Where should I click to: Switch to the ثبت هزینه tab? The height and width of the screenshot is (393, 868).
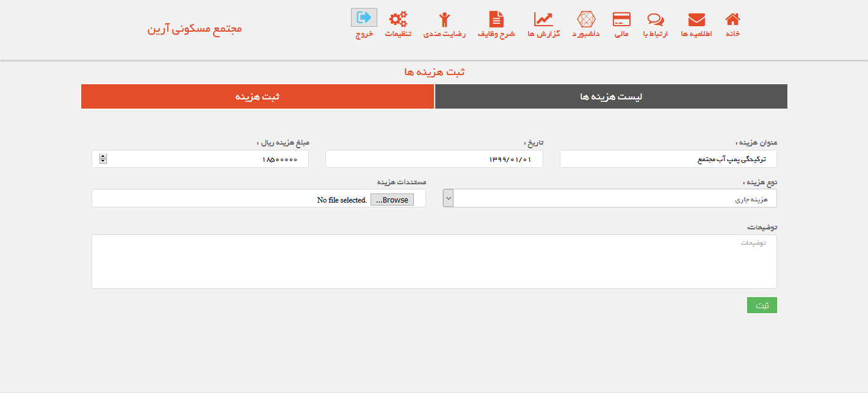pos(258,96)
